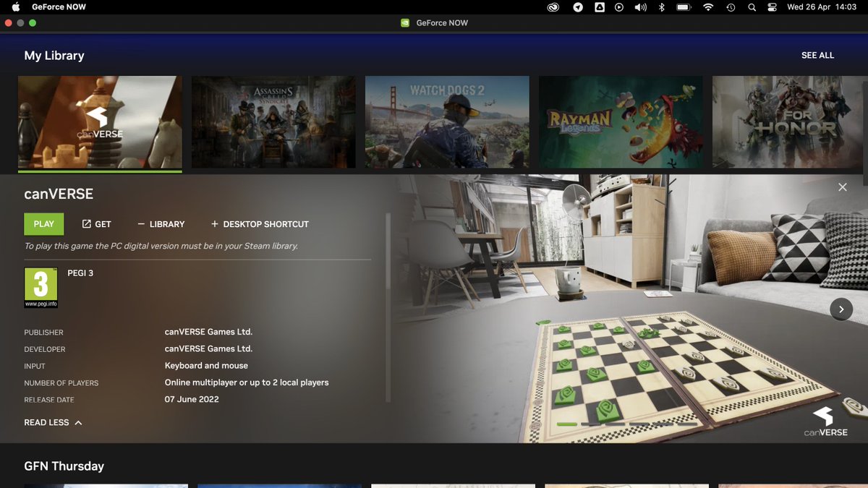868x488 pixels.
Task: Open Spotlight search
Action: [752, 7]
